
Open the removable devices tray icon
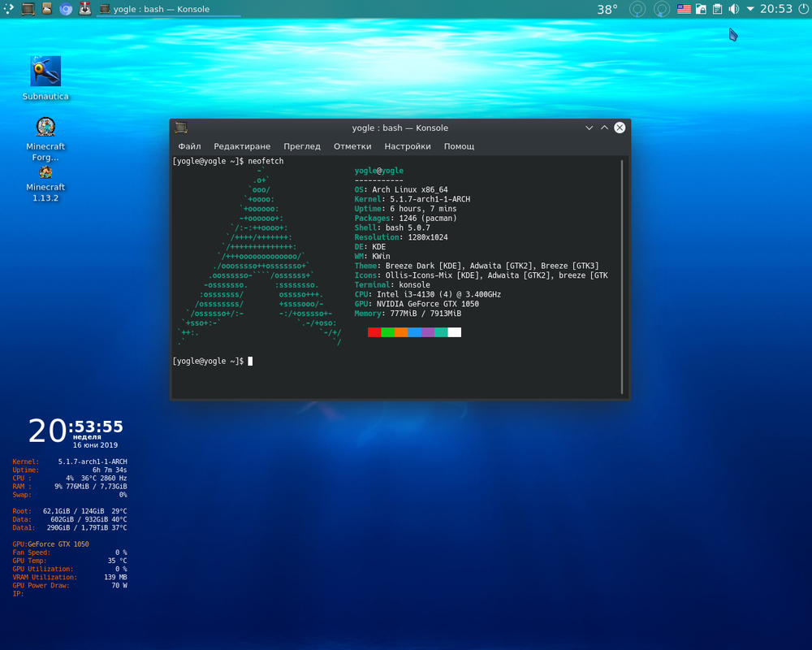click(x=701, y=9)
